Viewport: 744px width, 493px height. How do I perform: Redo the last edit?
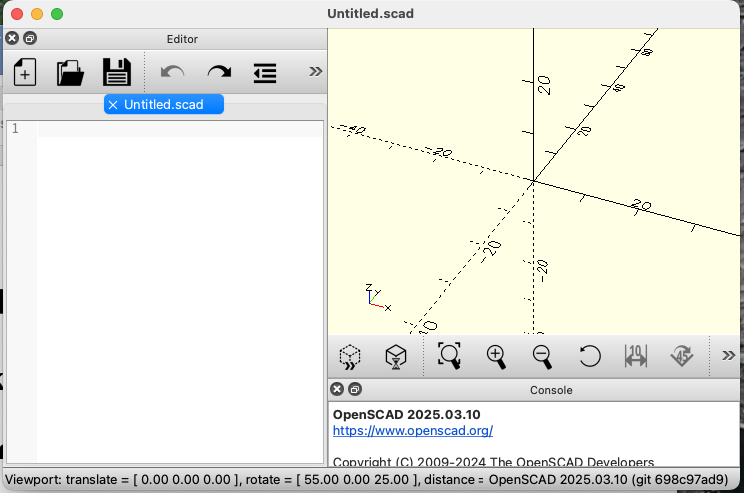pos(219,72)
